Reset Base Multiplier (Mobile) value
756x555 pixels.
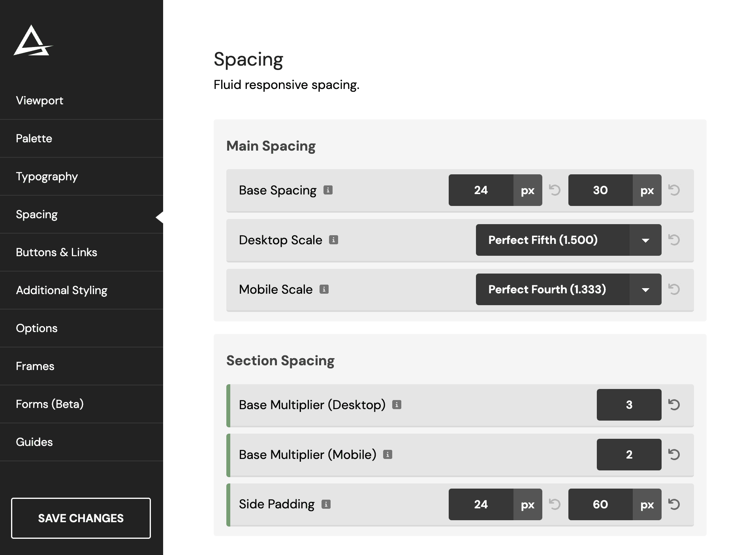coord(674,455)
